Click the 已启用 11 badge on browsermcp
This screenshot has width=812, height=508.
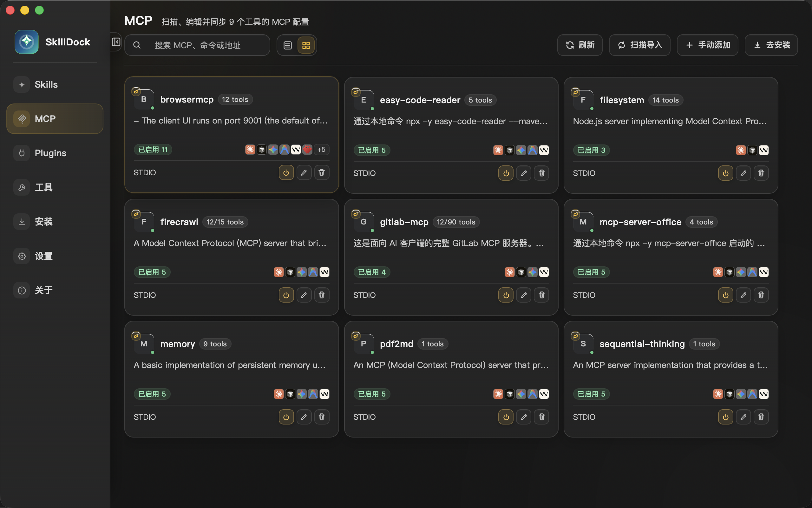(153, 150)
